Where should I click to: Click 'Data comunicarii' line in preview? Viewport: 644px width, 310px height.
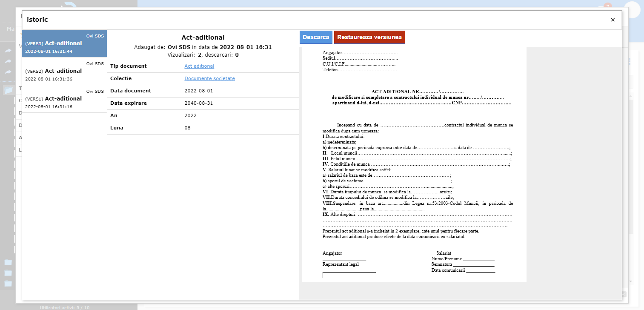point(463,270)
